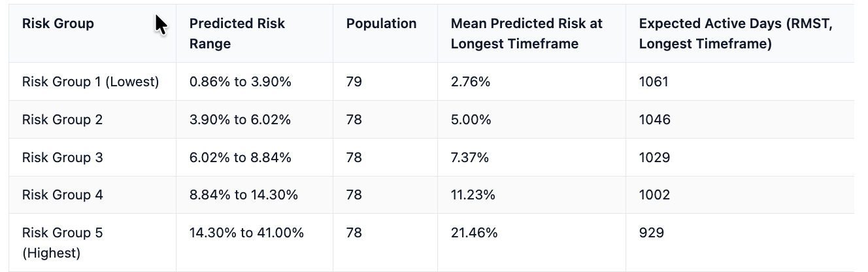Viewport: 868px width, 272px height.
Task: Select the Predicted Risk Range header
Action: click(x=237, y=33)
